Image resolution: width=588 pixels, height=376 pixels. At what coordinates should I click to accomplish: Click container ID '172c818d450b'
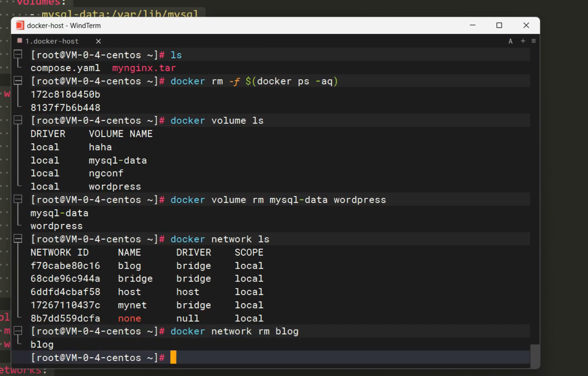65,94
